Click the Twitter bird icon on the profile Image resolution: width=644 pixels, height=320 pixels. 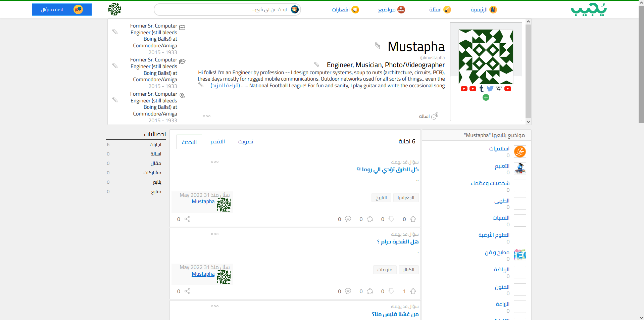click(490, 89)
